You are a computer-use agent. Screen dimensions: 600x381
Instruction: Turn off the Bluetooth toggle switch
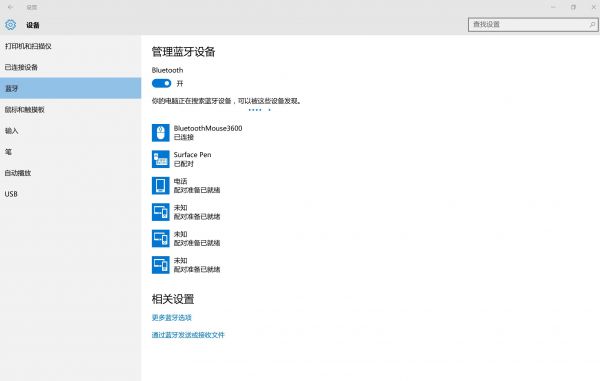[x=161, y=83]
